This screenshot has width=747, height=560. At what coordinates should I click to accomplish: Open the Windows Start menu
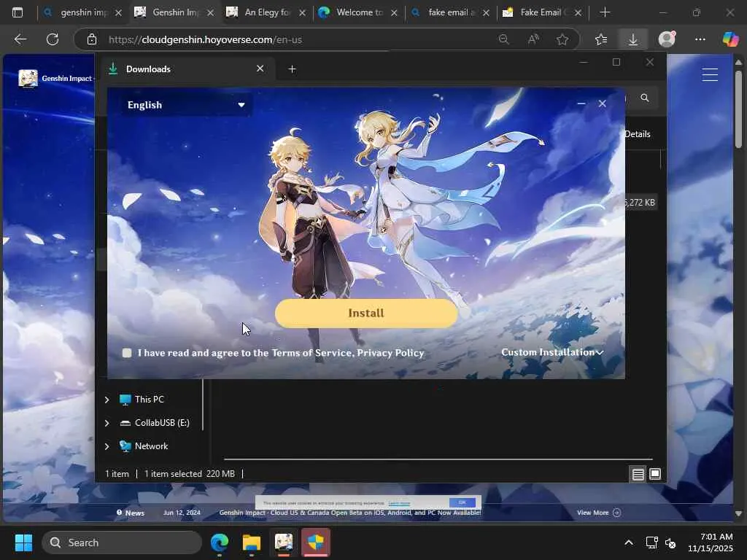tap(23, 542)
